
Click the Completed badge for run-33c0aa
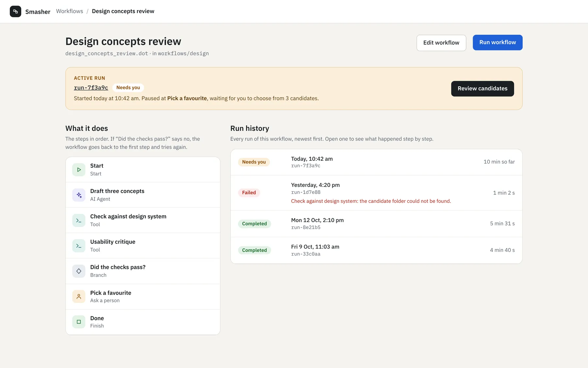click(254, 250)
